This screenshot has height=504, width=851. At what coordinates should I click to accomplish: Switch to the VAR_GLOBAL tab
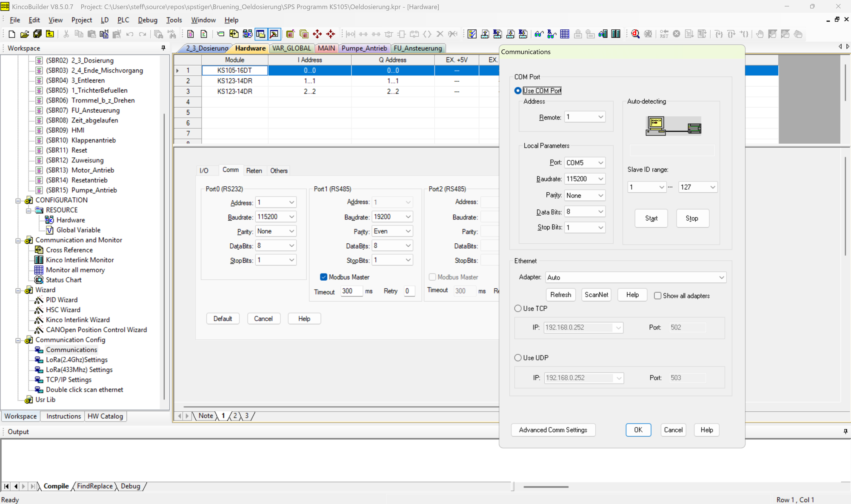coord(291,48)
